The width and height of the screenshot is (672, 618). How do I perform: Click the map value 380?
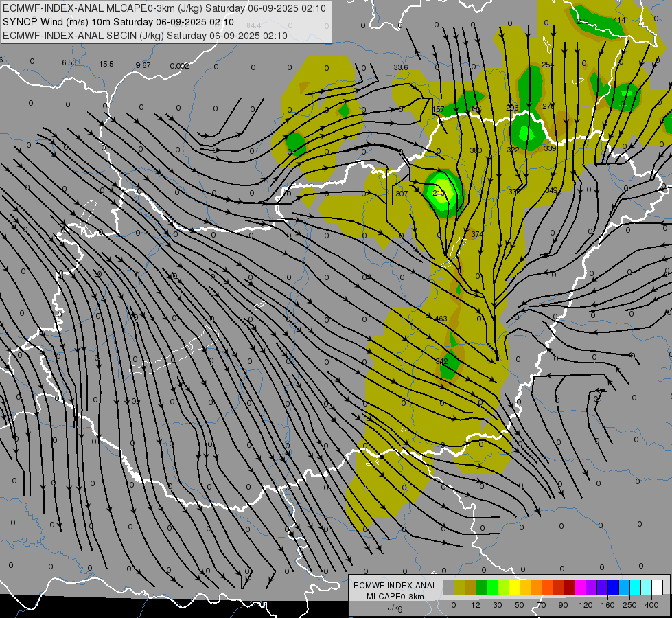pos(476,150)
